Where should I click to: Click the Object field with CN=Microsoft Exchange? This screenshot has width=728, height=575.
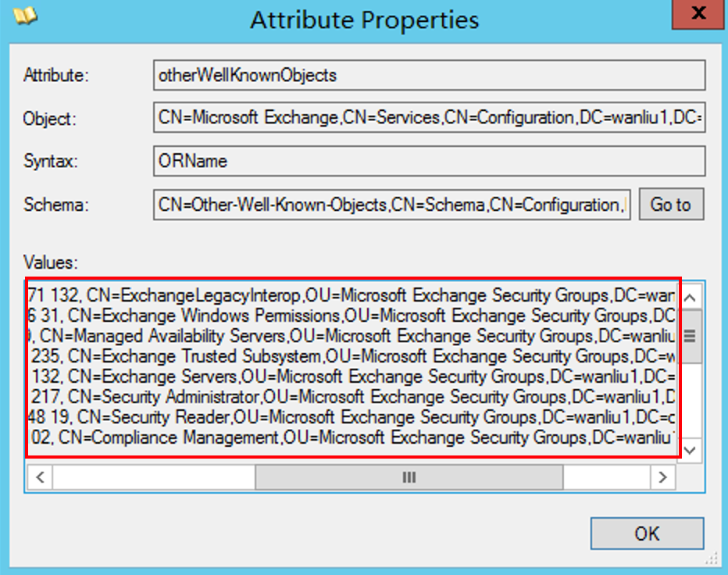click(430, 117)
